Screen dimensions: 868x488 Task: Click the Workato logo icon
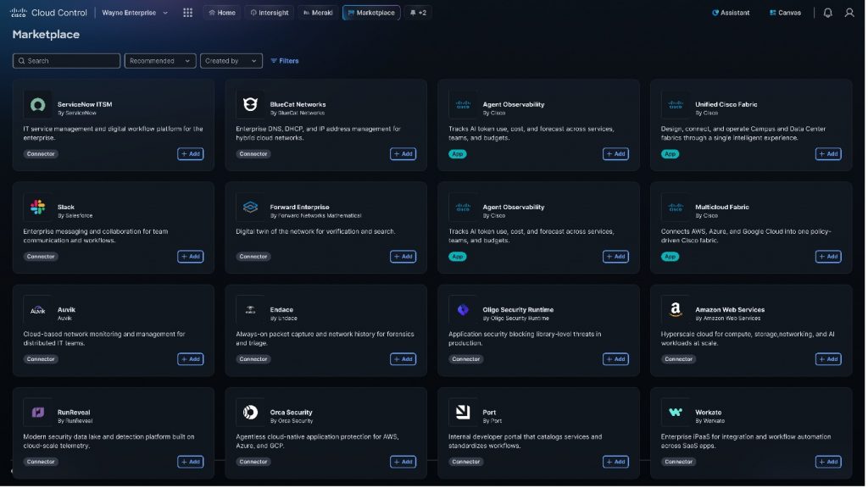coord(677,413)
